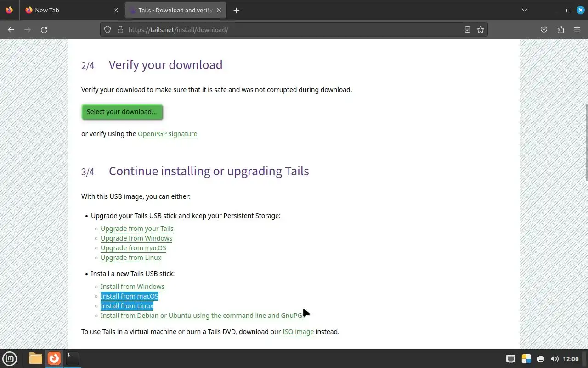The image size is (588, 368).
Task: Open a new tab with plus button
Action: (236, 10)
